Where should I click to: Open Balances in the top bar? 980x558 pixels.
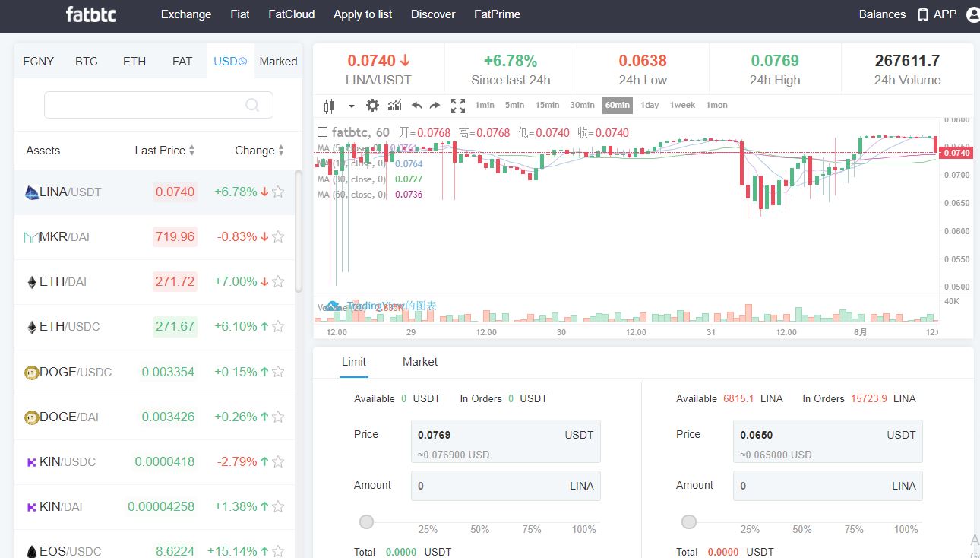(882, 14)
